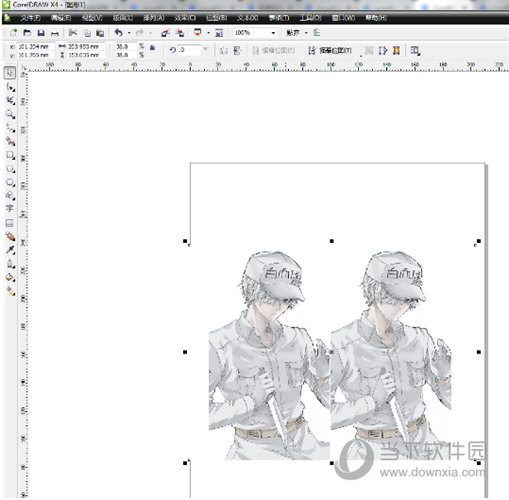This screenshot has width=509, height=500.
Task: Click the left character bitmap on canvas
Action: (x=269, y=355)
